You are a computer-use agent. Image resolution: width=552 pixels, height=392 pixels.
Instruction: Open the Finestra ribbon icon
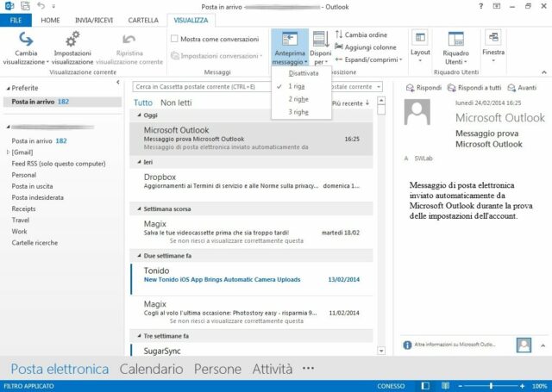494,40
